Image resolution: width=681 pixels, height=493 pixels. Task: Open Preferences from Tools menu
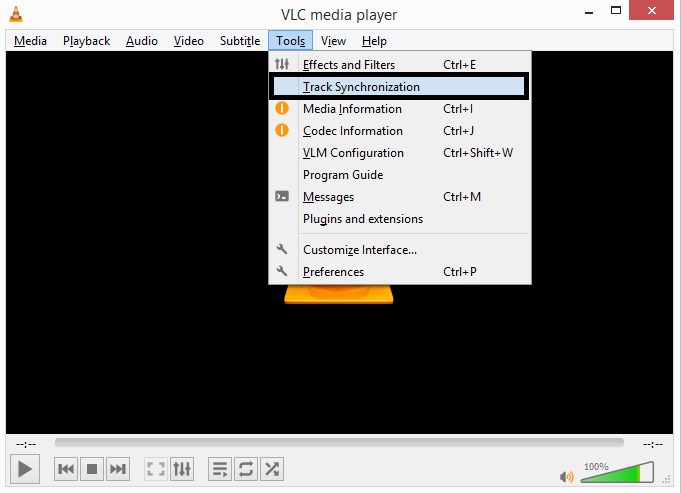coord(400,271)
